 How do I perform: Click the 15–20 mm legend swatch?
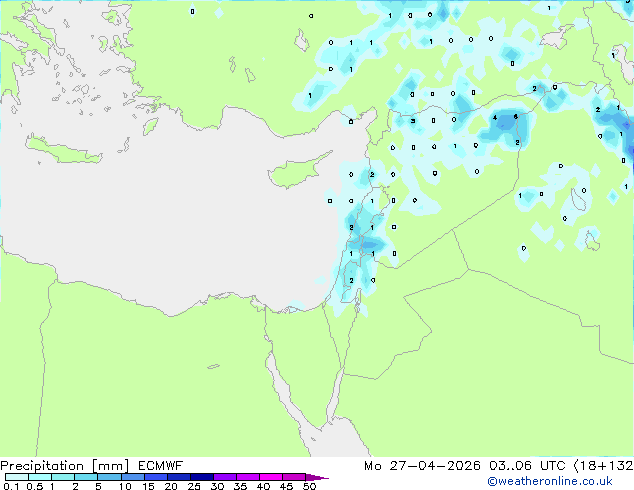pyautogui.click(x=155, y=477)
